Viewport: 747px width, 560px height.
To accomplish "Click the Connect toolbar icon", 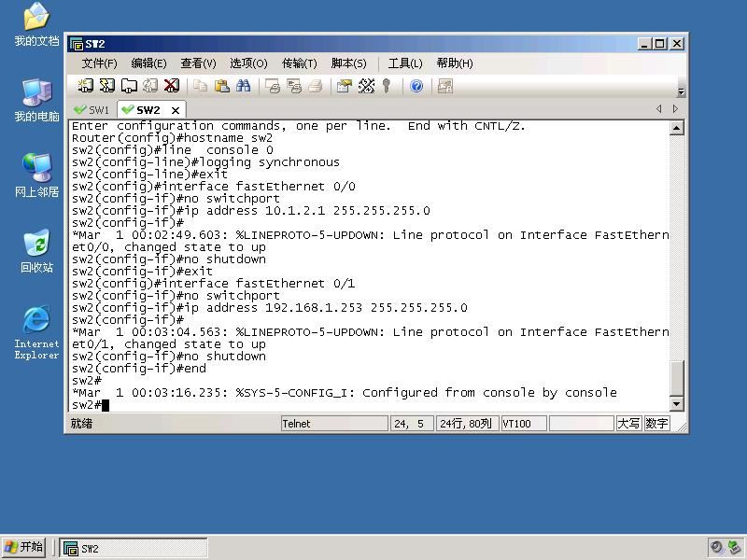I will 85,86.
